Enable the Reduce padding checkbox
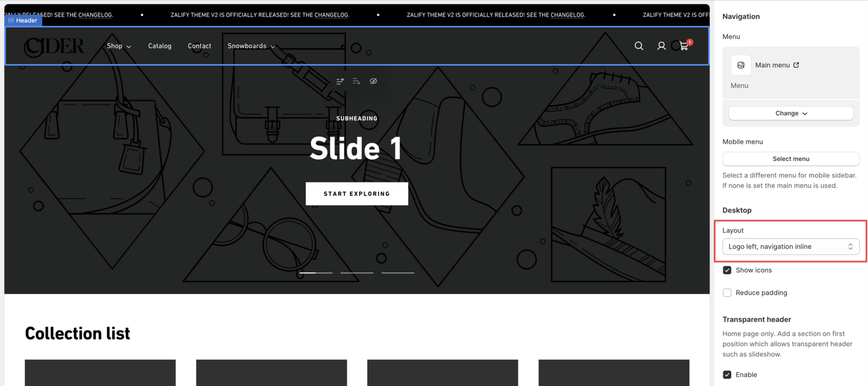The image size is (868, 386). (727, 293)
